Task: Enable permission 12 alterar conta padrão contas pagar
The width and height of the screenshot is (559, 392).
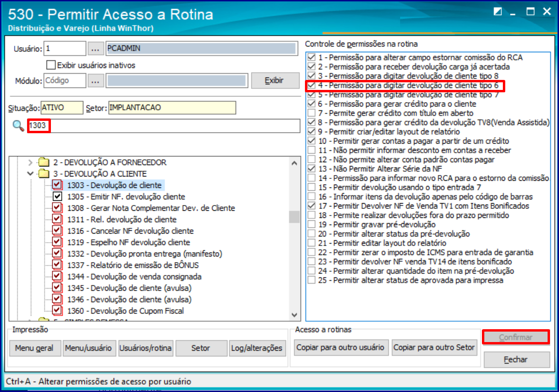Action: pos(312,159)
